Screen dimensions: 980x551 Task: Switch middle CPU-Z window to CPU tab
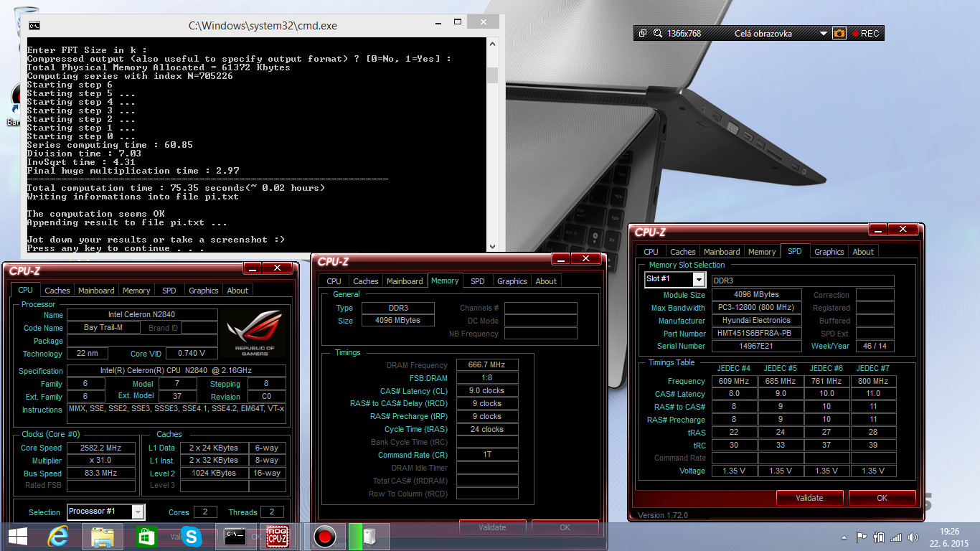pos(334,281)
